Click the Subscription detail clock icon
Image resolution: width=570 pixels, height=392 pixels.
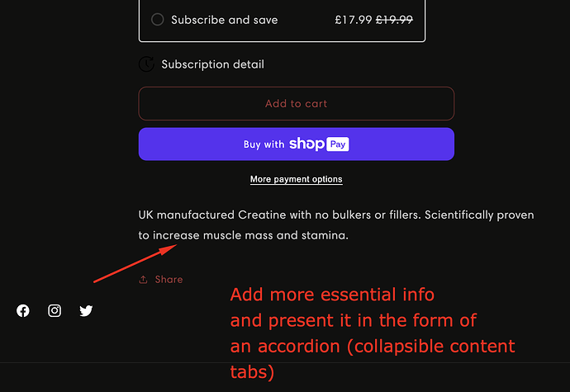point(146,64)
